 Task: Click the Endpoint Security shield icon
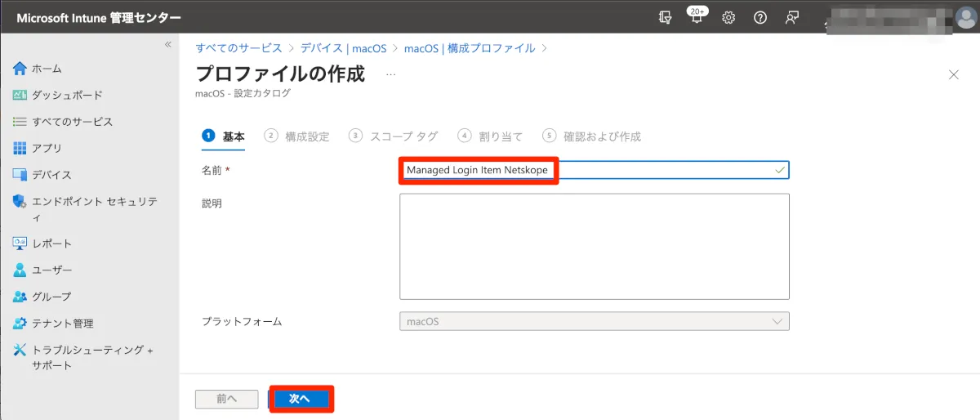click(x=20, y=201)
